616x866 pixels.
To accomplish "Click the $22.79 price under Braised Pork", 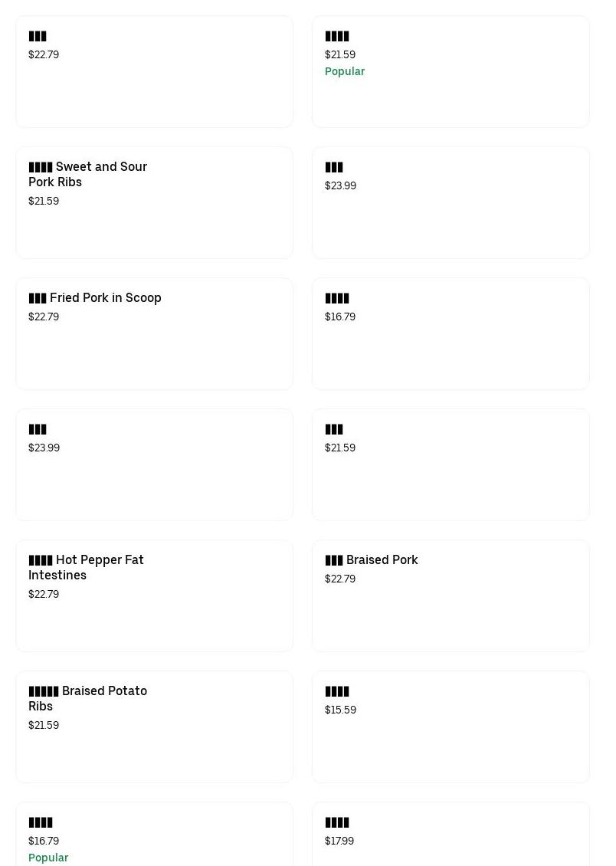I will pos(340,579).
